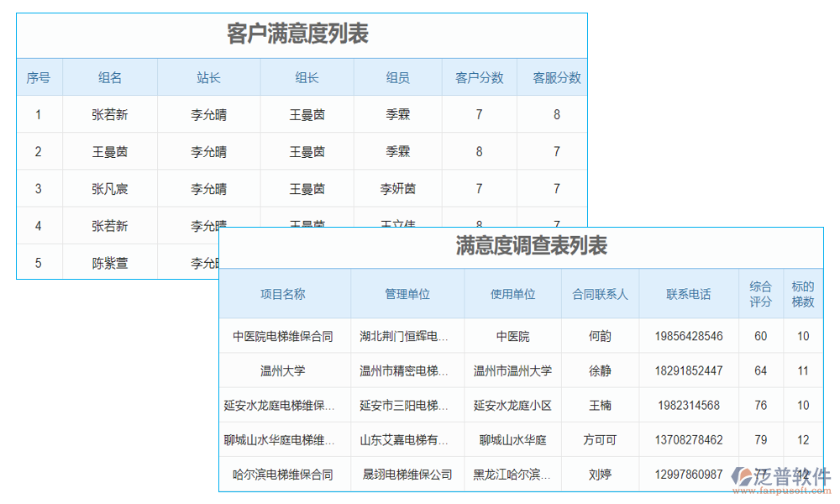The height and width of the screenshot is (504, 840).
Task: Select the 客户分数 column header
Action: tap(479, 78)
